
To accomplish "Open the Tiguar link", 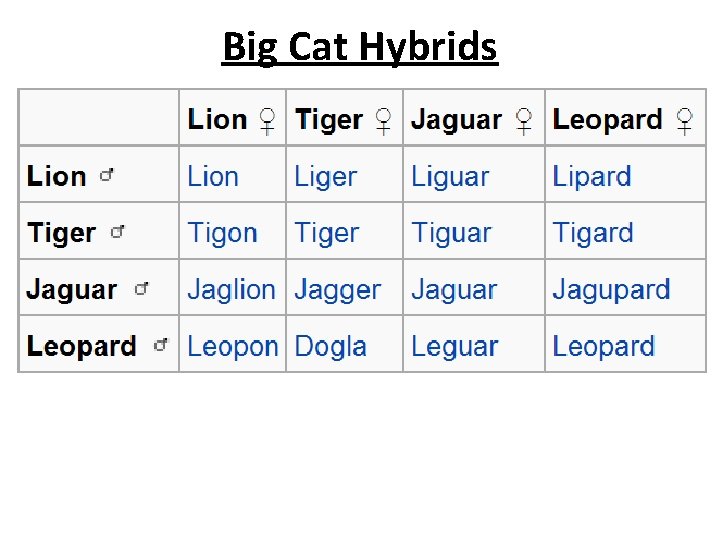I will [451, 234].
